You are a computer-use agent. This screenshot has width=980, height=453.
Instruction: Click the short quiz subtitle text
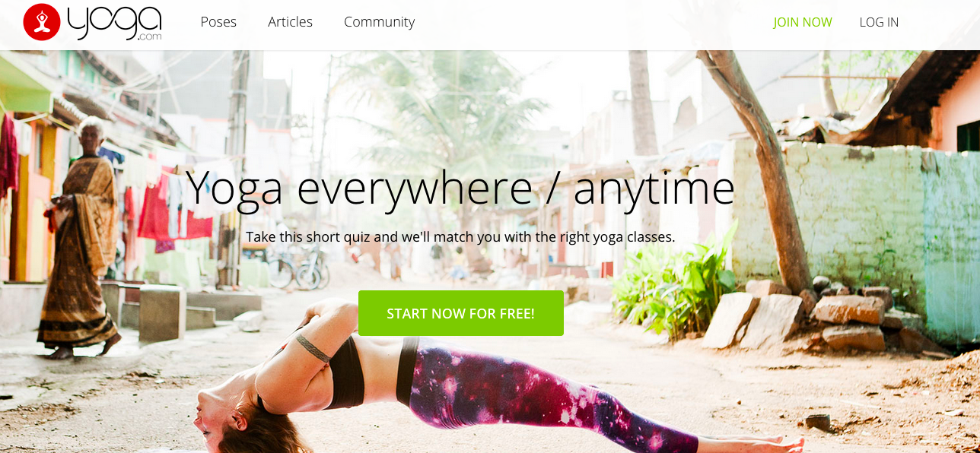pyautogui.click(x=460, y=237)
